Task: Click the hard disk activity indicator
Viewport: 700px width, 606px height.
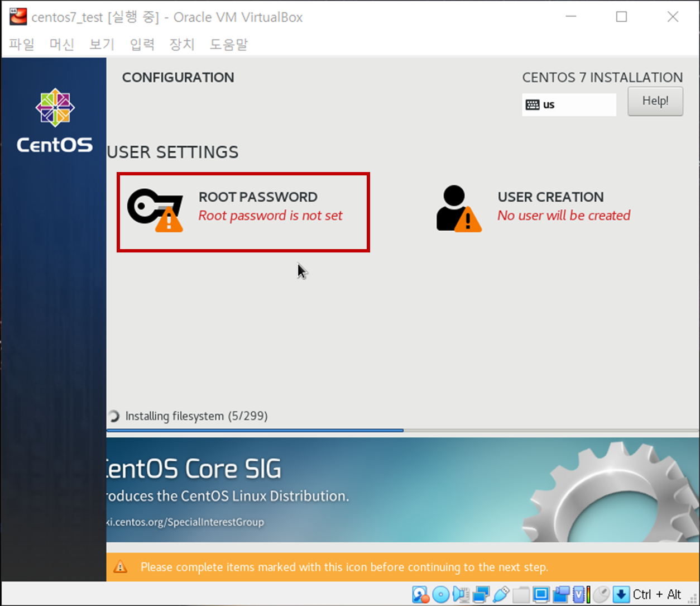Action: click(420, 595)
